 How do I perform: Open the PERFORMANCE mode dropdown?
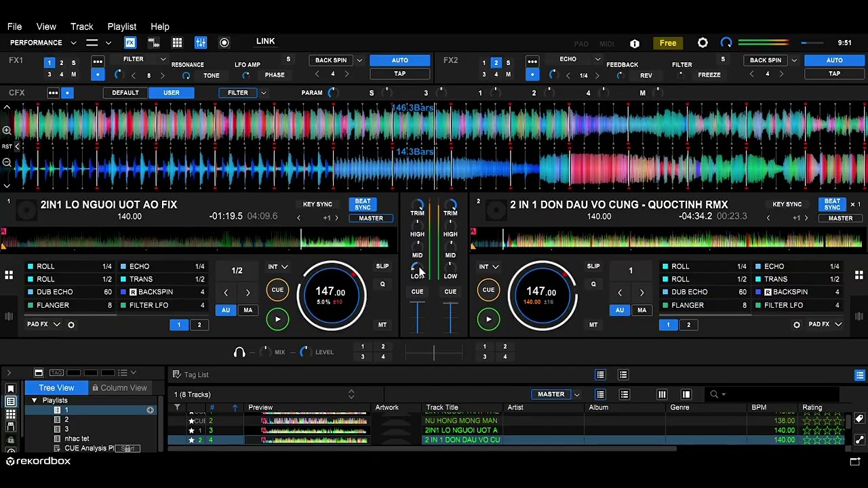tap(60, 43)
